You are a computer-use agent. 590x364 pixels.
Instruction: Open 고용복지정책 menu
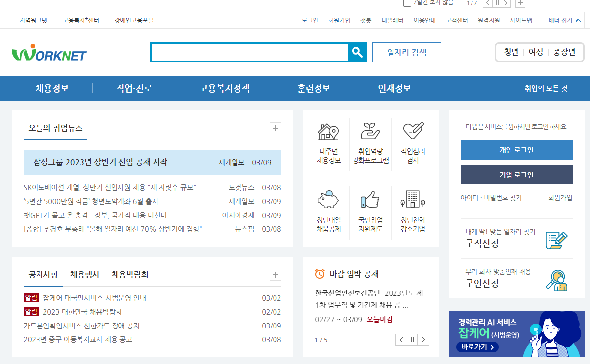tap(225, 88)
